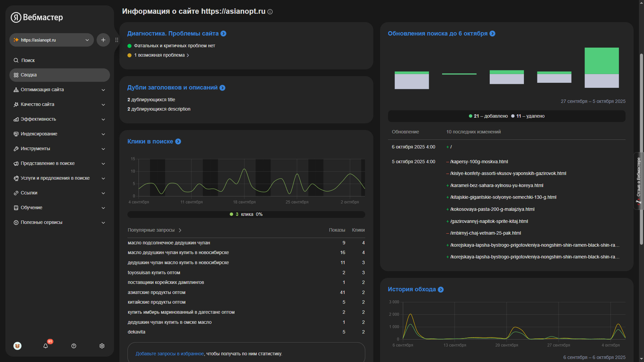Select the Сводка menu item
Viewport: 644px width, 362px height.
coord(59,75)
